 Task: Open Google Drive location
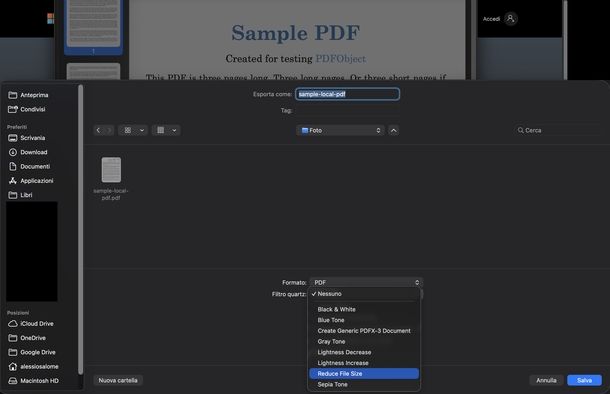click(x=32, y=352)
